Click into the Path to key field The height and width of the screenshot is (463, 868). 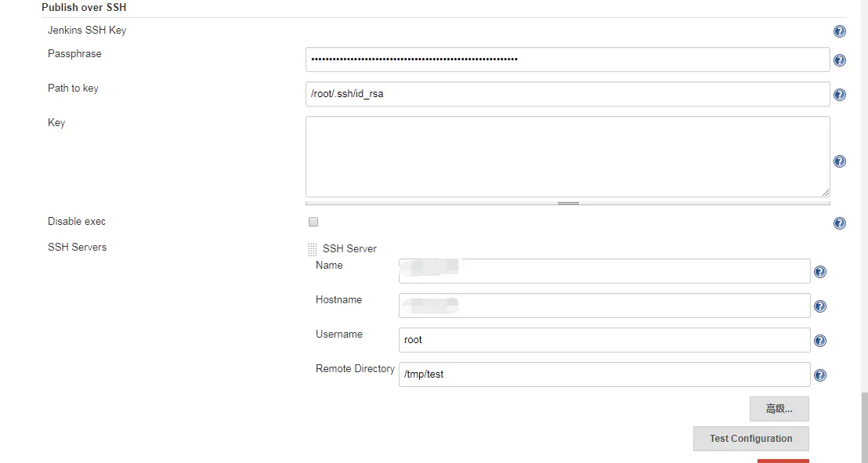tap(567, 93)
